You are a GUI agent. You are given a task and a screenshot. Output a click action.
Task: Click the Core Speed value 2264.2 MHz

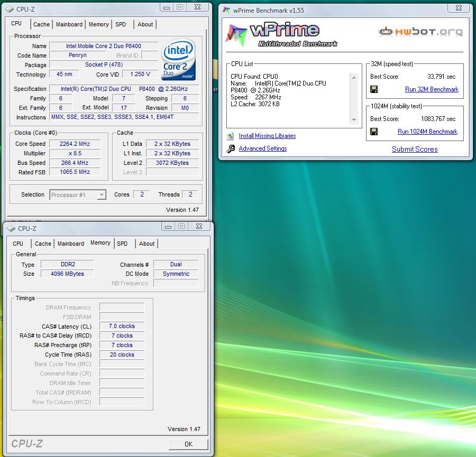tap(75, 144)
